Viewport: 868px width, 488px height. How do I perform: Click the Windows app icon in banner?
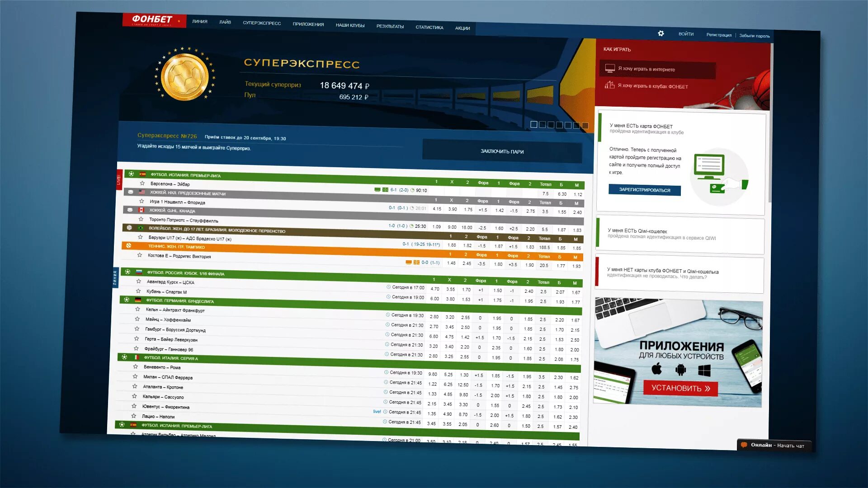click(704, 371)
